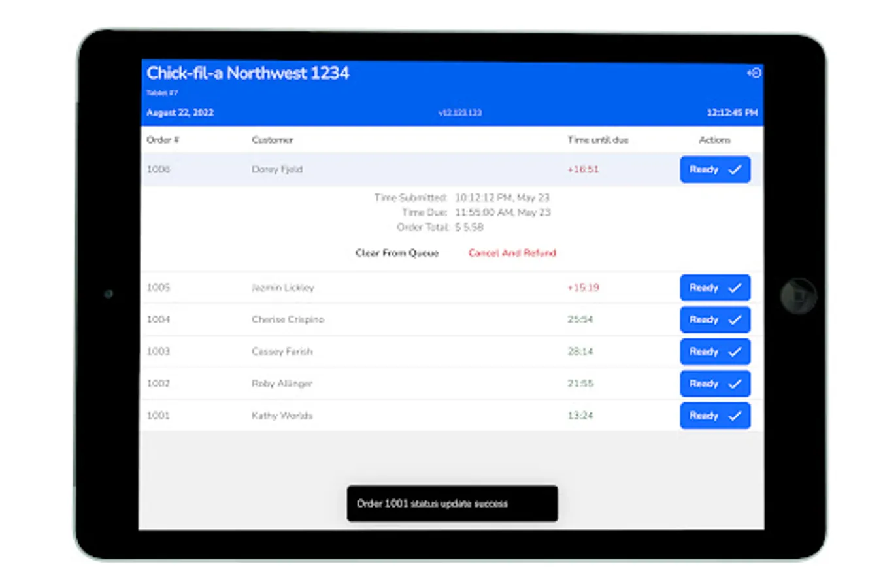Image resolution: width=883 pixels, height=588 pixels.
Task: Click the Customer column header
Action: (x=273, y=140)
